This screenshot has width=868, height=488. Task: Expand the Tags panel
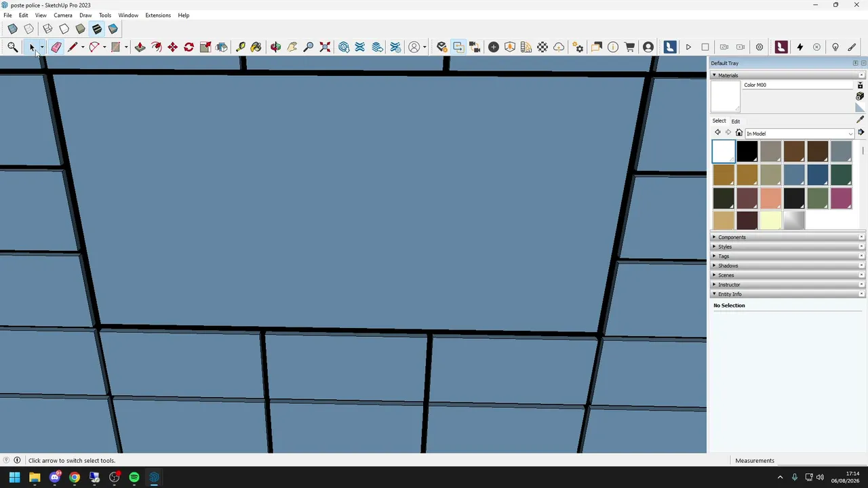pyautogui.click(x=787, y=256)
